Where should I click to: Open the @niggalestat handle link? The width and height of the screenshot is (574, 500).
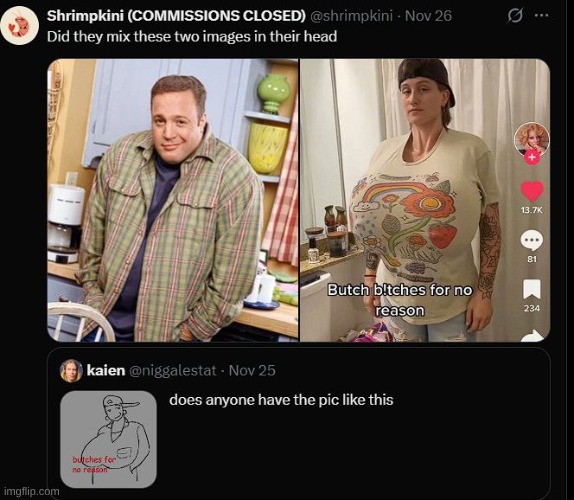click(x=173, y=370)
